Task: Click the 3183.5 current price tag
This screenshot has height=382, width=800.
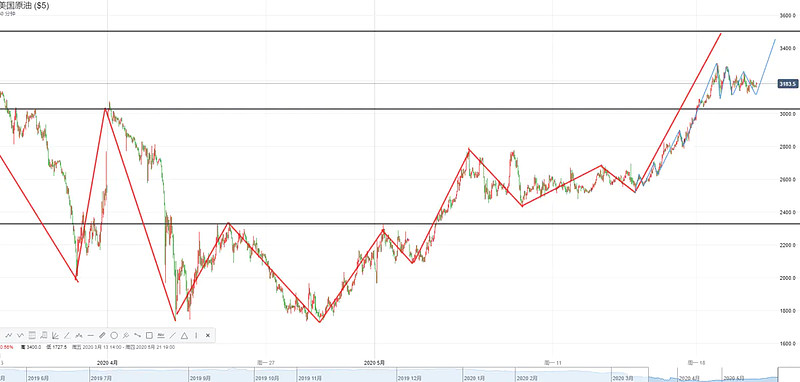Action: click(788, 84)
